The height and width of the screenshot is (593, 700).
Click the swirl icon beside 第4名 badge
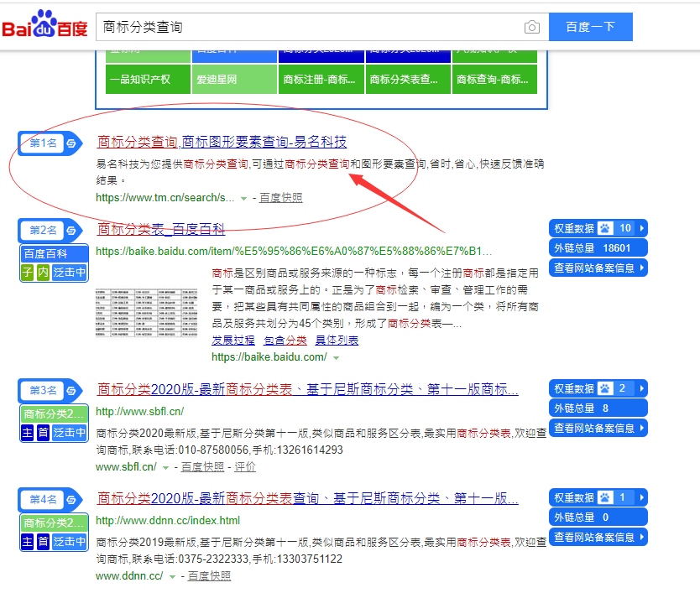coord(71,500)
